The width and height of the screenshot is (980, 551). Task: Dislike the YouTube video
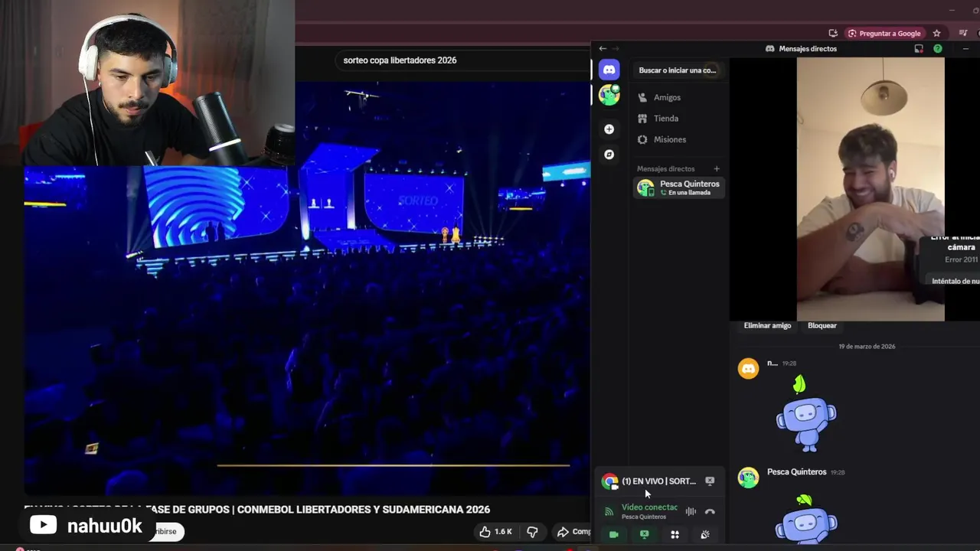[x=532, y=532]
